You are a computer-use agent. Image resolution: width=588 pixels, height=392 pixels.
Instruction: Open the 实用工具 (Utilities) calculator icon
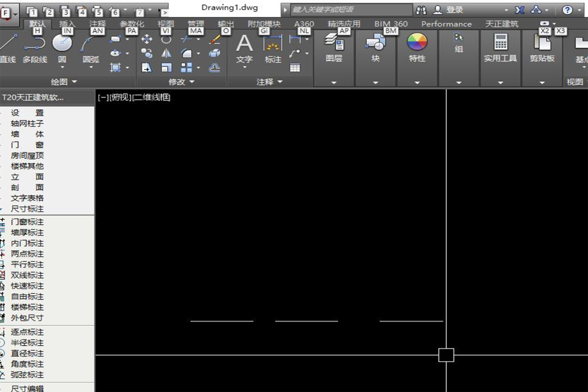coord(501,42)
